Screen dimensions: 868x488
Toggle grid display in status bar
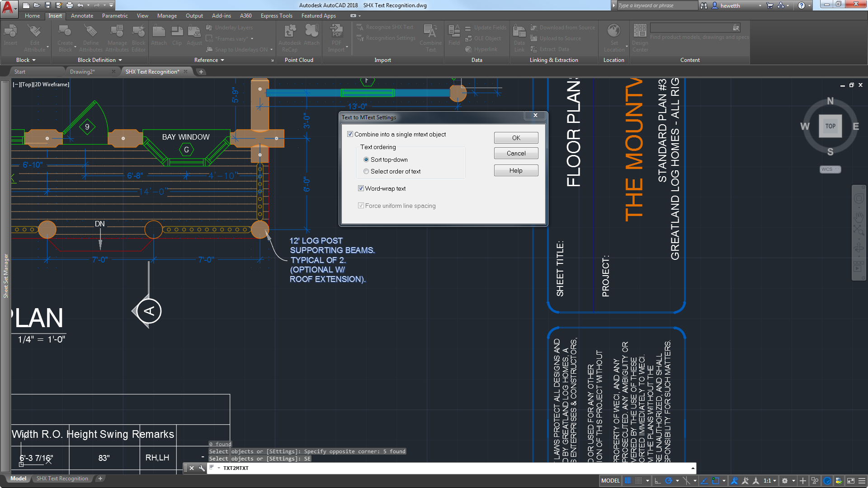point(628,481)
